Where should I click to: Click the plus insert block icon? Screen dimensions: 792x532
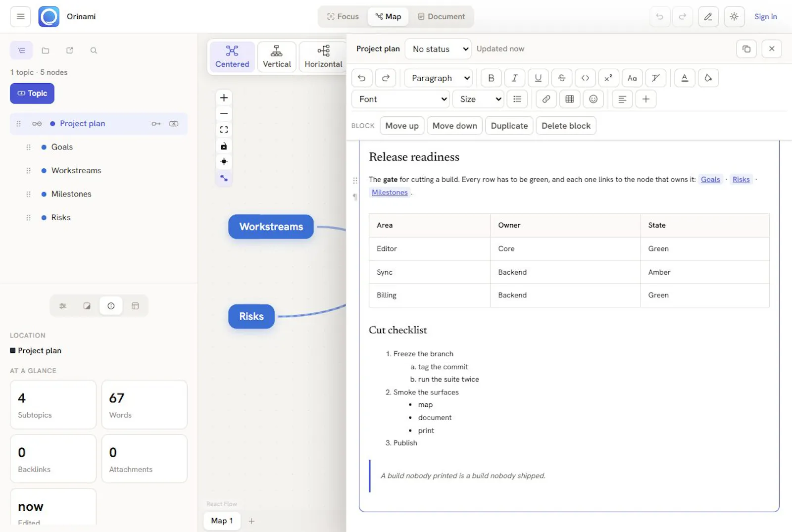(646, 99)
